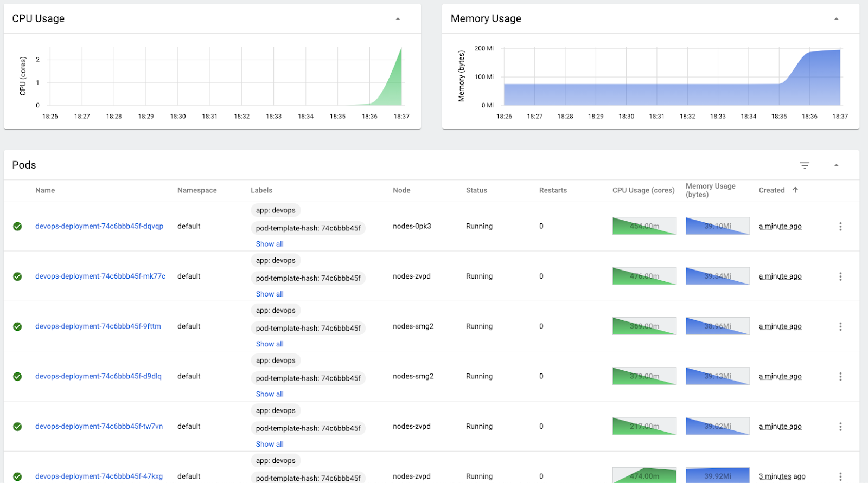Open actions menu for devops-deployment-74c6bbb45f-tw7vn pod
This screenshot has width=868, height=483.
840,427
